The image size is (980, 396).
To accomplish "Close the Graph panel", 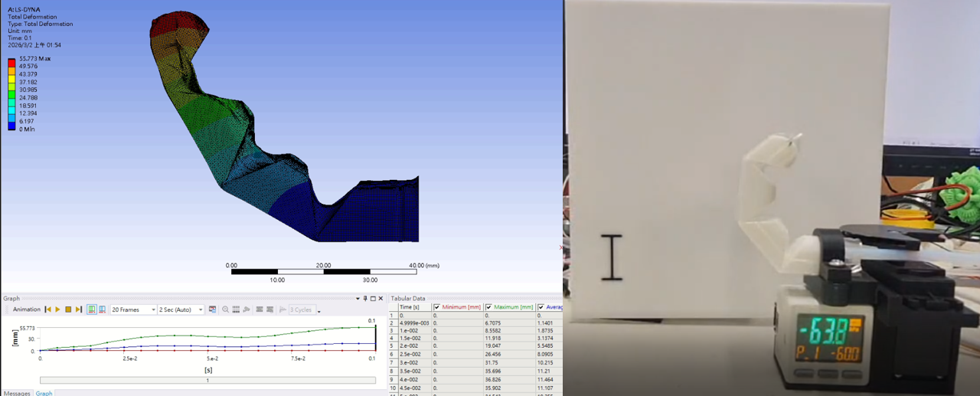I will point(381,299).
